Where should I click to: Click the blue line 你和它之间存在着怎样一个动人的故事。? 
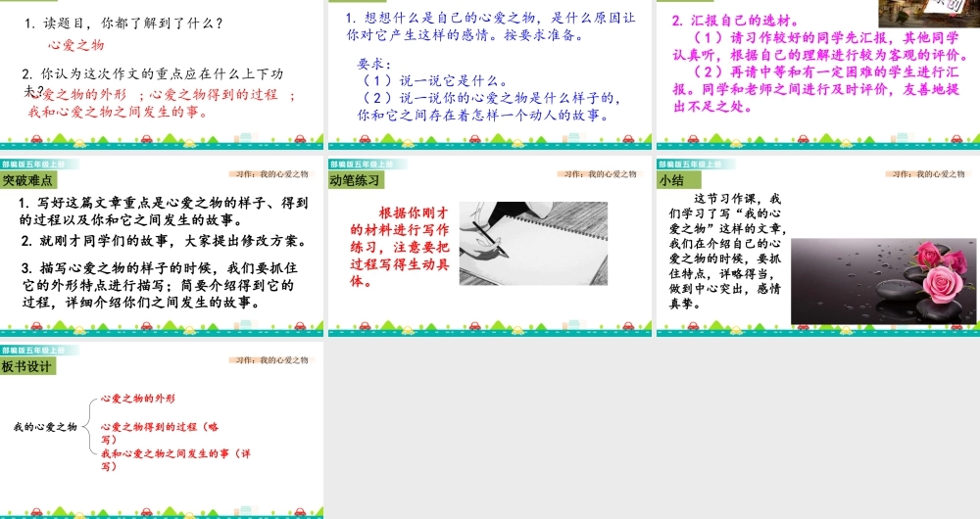pyautogui.click(x=484, y=115)
